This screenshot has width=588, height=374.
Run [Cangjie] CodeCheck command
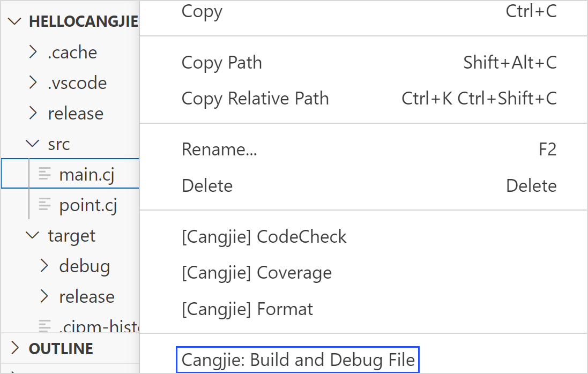click(x=264, y=237)
